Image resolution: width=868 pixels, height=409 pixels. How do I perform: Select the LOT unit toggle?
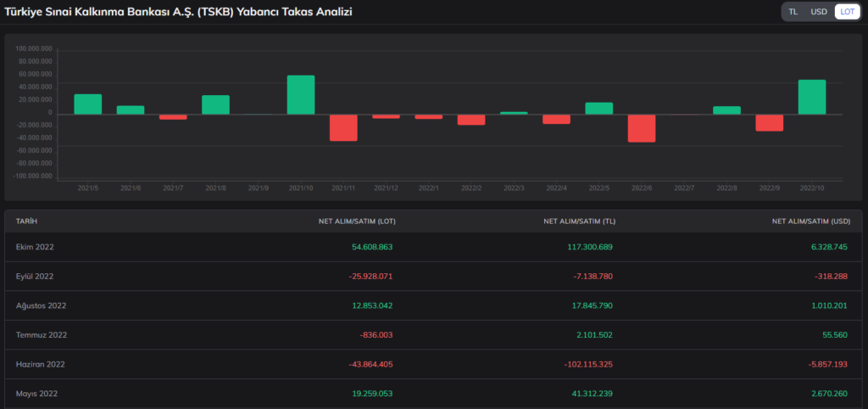[x=847, y=12]
